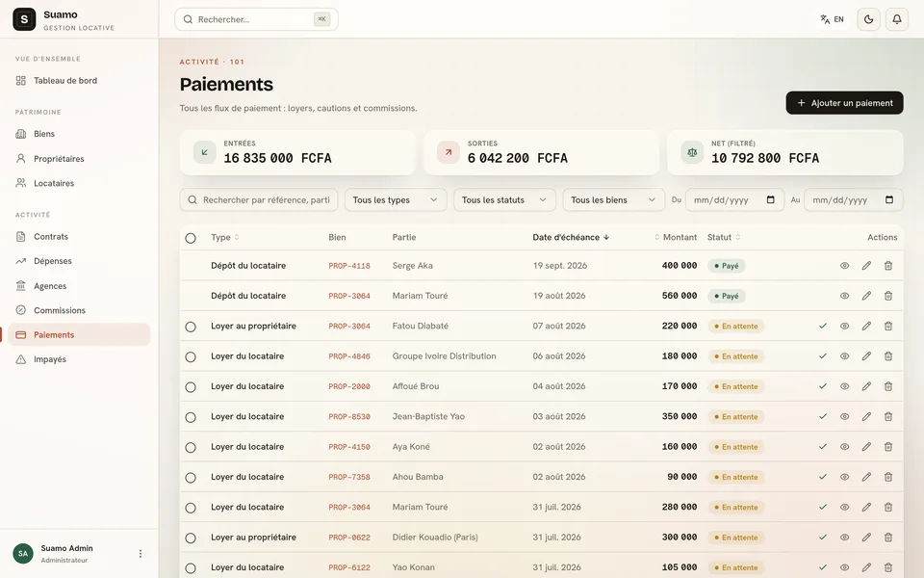This screenshot has width=924, height=578.
Task: Open notifications bell
Action: coord(897,19)
